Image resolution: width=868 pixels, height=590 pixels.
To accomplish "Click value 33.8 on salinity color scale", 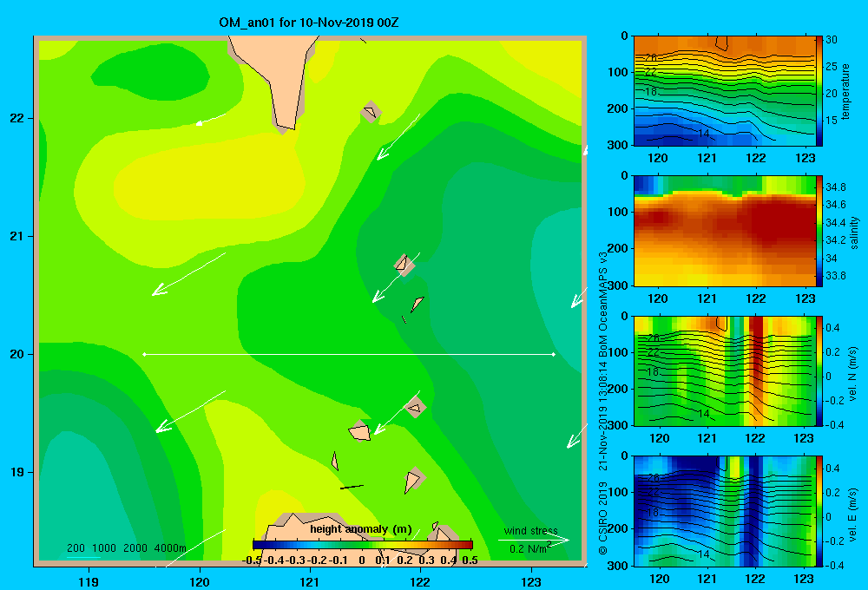I will click(x=835, y=276).
